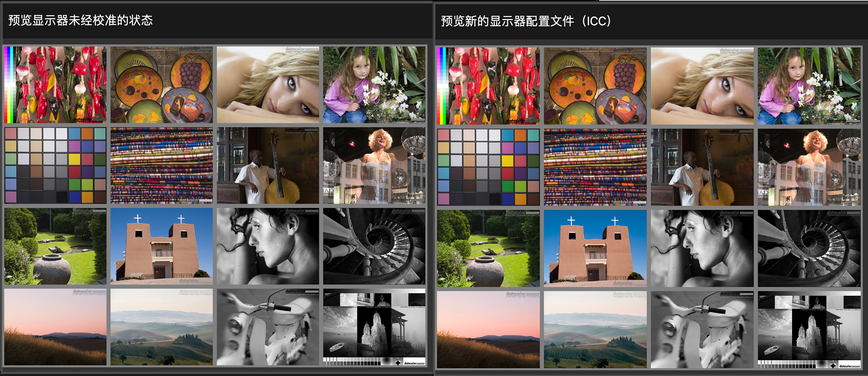This screenshot has width=868, height=376.
Task: Open garden urn photo in uncalibrated panel
Action: click(x=55, y=246)
